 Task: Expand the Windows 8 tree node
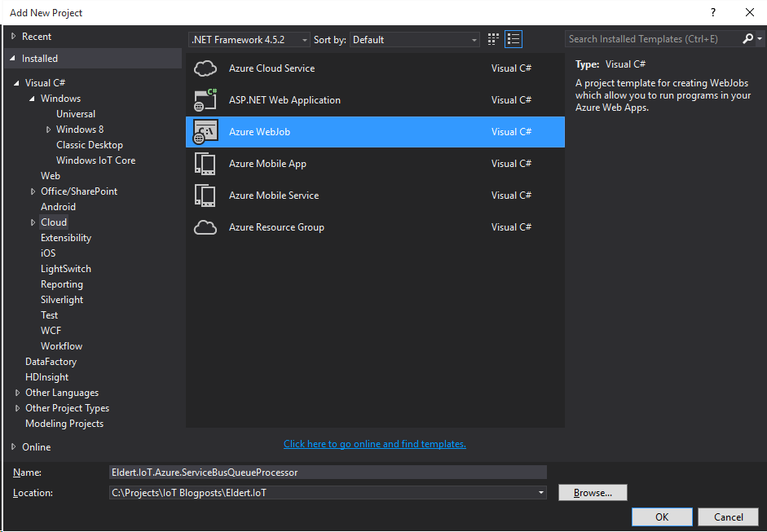pos(49,130)
